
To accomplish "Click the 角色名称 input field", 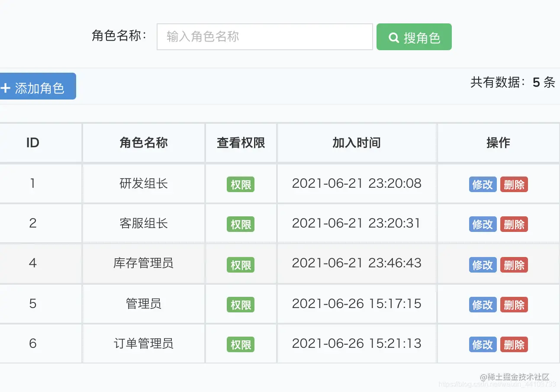I will pyautogui.click(x=264, y=37).
